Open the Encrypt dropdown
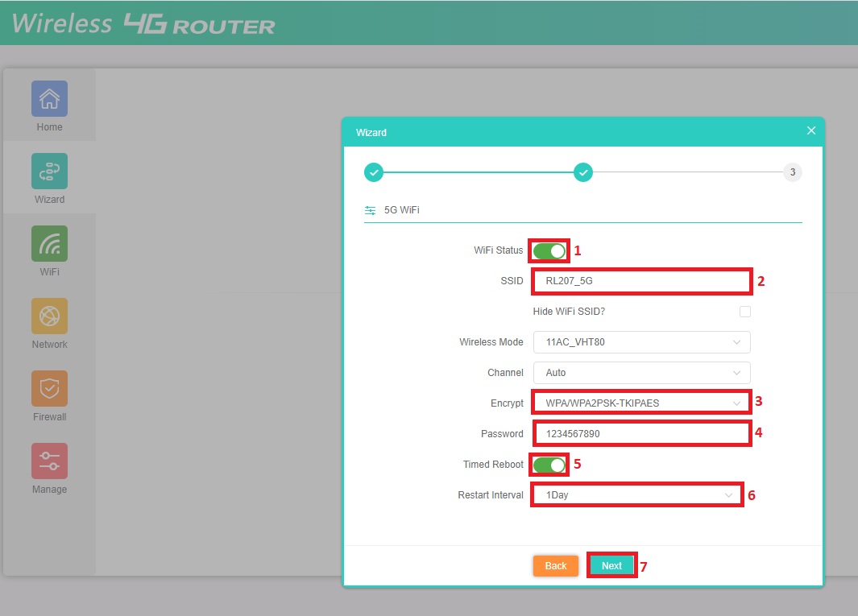This screenshot has width=858, height=616. coord(641,403)
